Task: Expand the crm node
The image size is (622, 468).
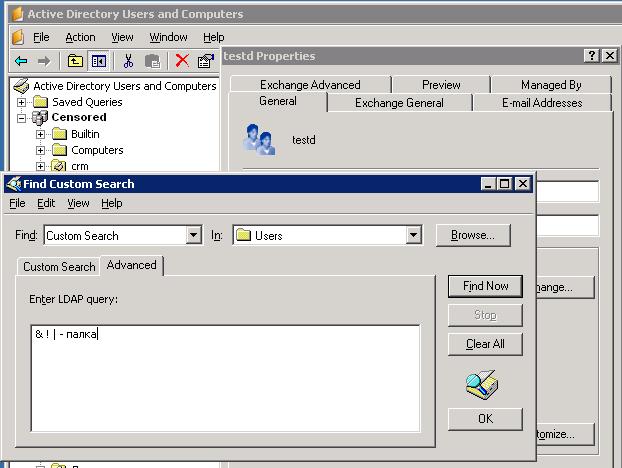Action: 40,166
